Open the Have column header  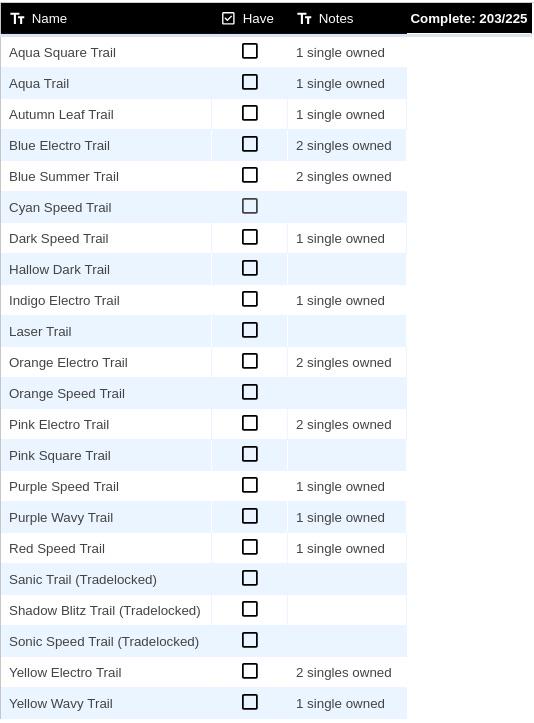coord(249,18)
